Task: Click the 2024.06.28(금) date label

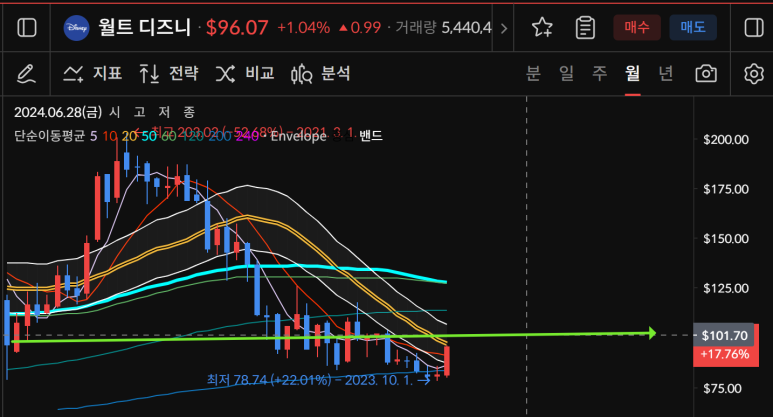Action: pyautogui.click(x=58, y=112)
